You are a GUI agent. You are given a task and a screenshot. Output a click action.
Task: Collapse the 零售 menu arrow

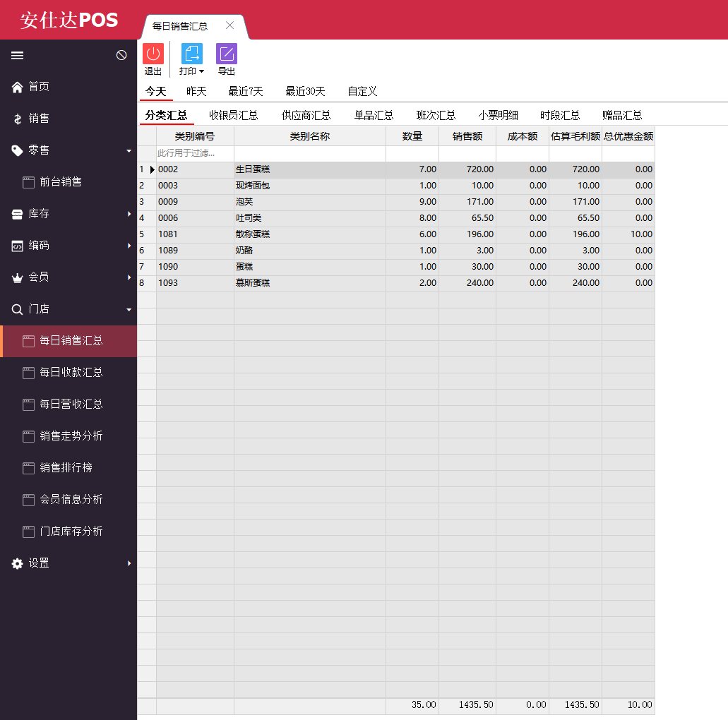(x=129, y=151)
